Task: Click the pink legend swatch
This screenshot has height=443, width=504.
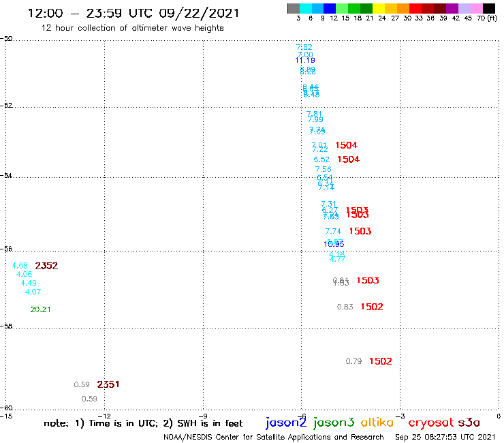Action: coord(476,8)
